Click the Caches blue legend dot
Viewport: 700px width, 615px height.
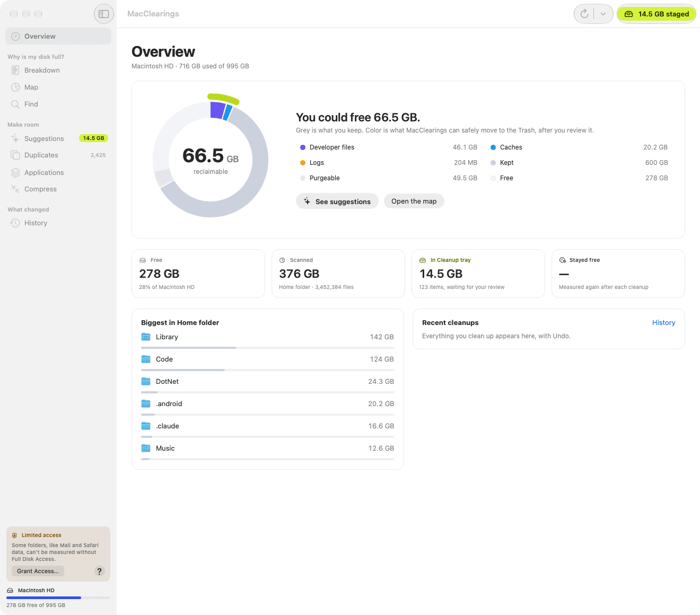493,147
